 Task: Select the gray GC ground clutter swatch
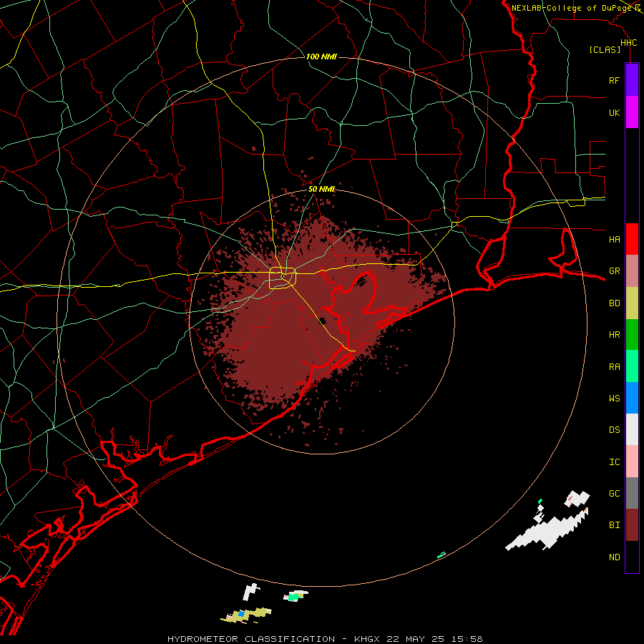(632, 493)
